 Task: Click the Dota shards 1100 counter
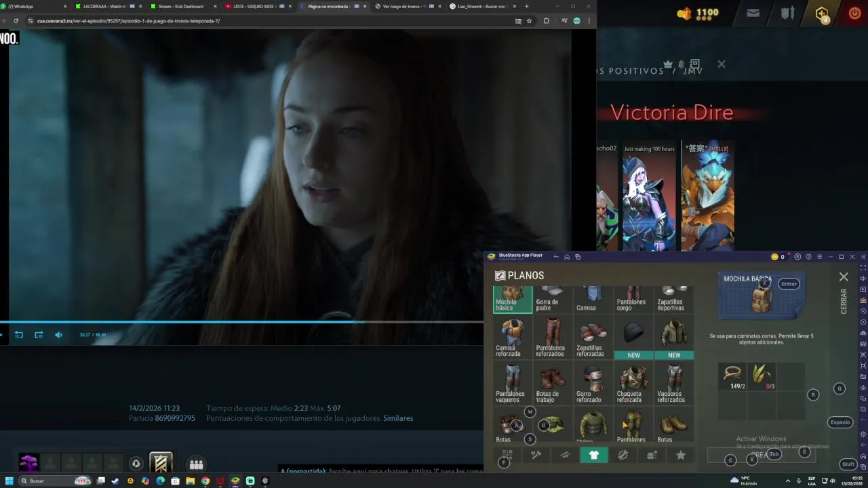pos(698,13)
